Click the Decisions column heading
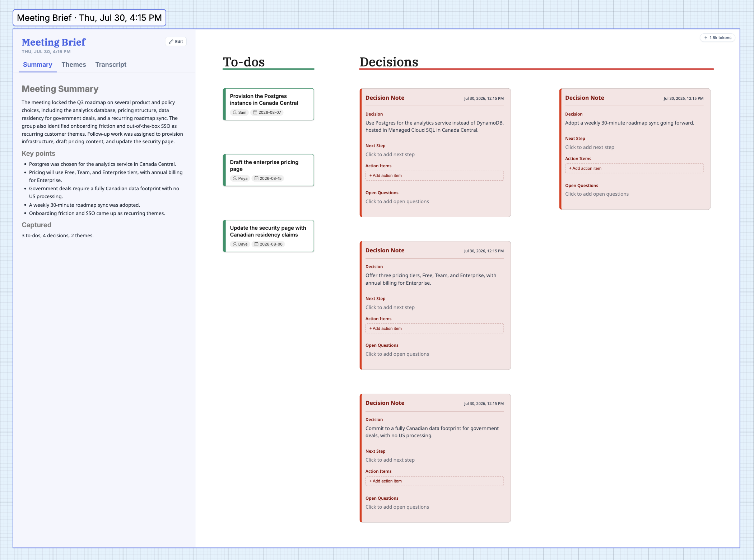Screen dimensions: 754x560 [389, 62]
